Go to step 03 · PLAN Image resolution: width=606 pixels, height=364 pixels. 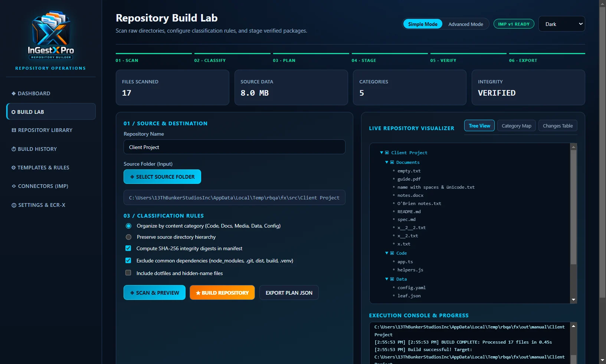pos(311,58)
